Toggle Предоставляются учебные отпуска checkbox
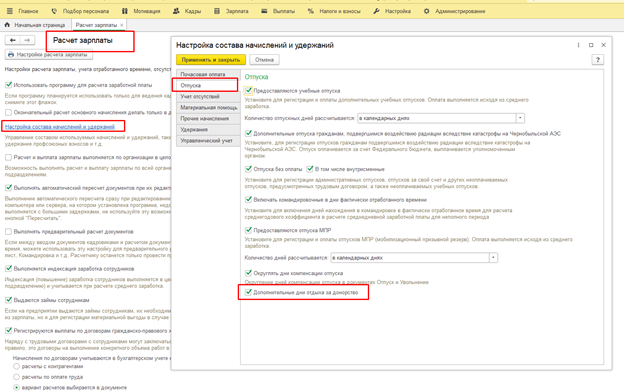The image size is (624, 391). pos(248,91)
